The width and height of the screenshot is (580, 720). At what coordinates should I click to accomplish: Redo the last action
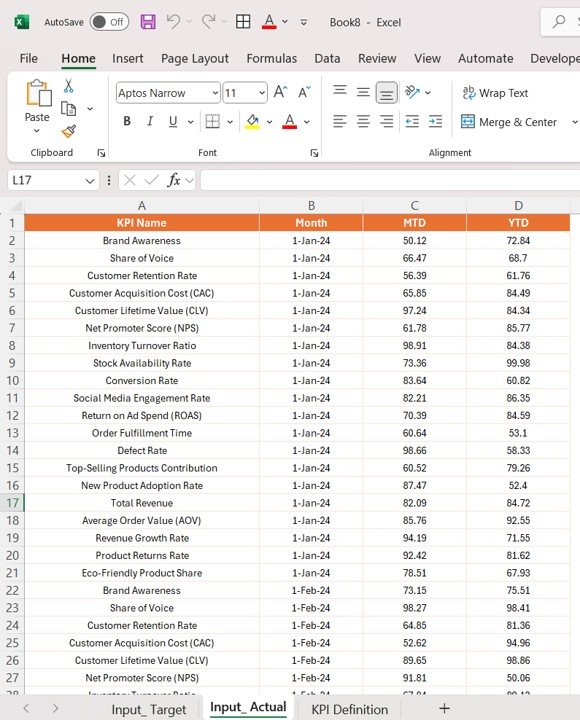coord(208,22)
